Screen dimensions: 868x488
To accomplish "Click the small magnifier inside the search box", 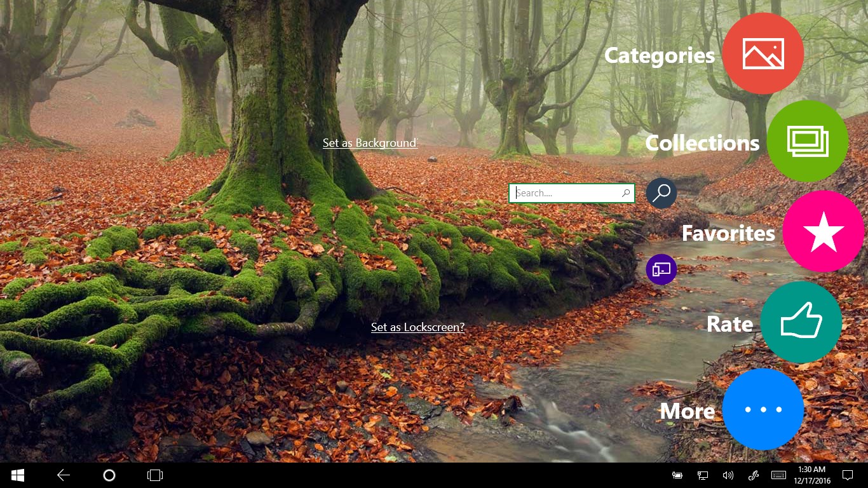I will pos(626,193).
